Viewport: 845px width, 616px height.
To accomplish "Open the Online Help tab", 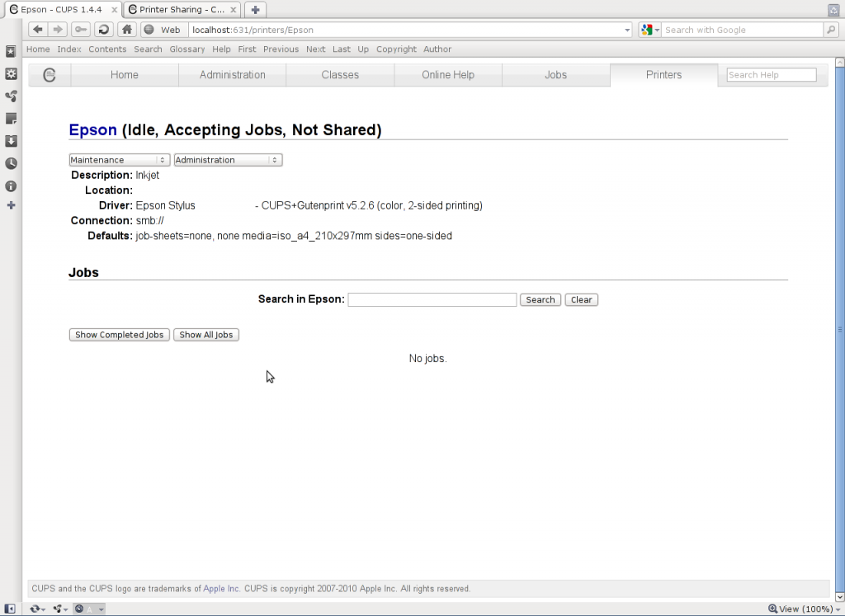I will pyautogui.click(x=448, y=75).
